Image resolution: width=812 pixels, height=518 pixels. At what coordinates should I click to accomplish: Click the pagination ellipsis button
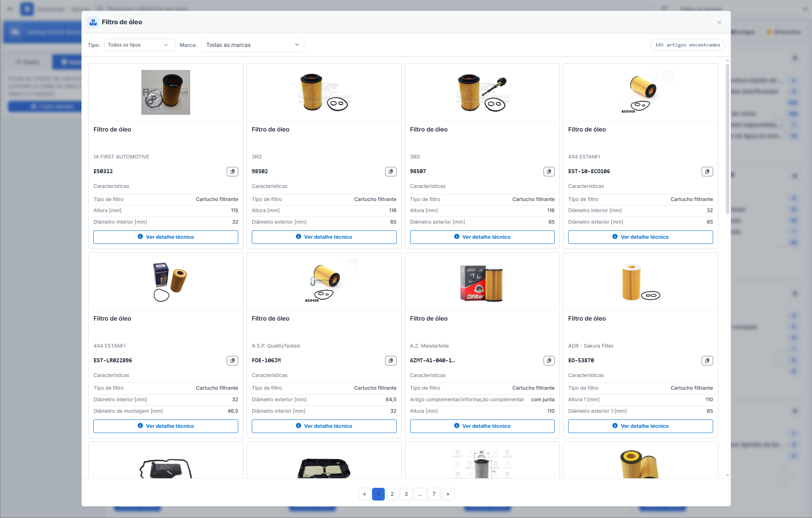pyautogui.click(x=420, y=494)
